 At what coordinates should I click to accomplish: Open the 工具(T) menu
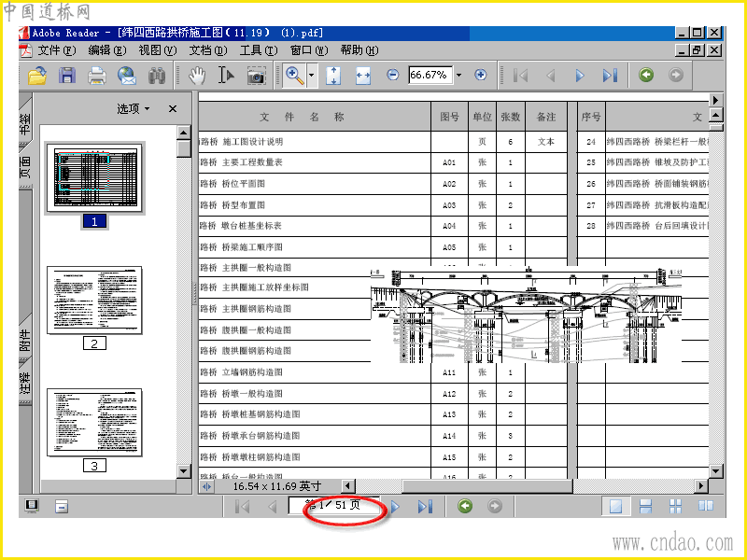click(259, 50)
